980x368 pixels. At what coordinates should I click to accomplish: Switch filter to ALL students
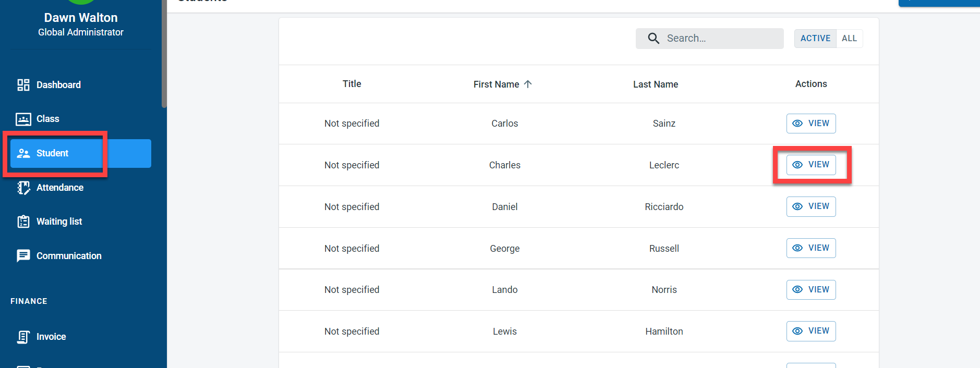[x=849, y=39]
